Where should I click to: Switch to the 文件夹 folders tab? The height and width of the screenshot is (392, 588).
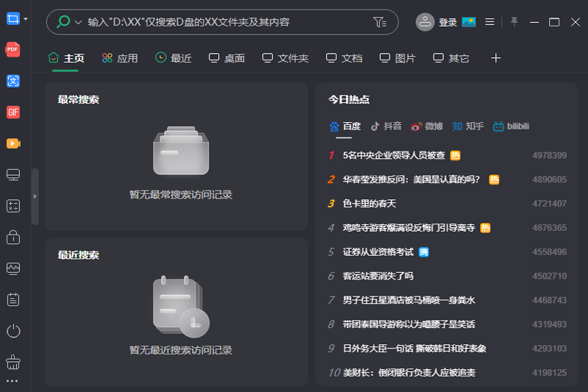(285, 58)
